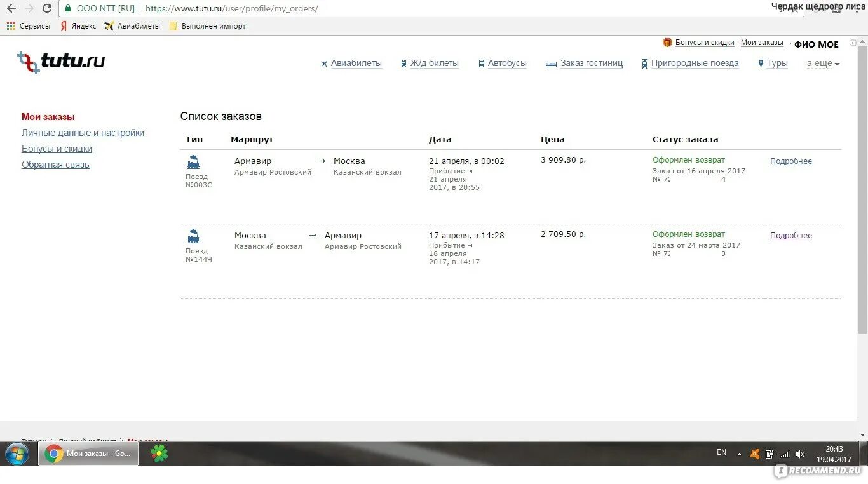Click the browser forward arrow
Screen dimensions: 868x484
coord(29,8)
